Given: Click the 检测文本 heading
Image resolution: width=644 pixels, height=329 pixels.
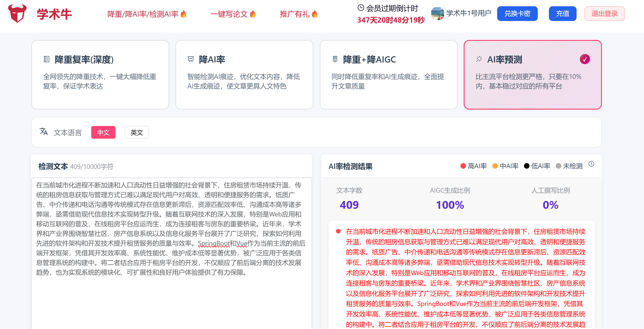Looking at the screenshot, I should [53, 166].
